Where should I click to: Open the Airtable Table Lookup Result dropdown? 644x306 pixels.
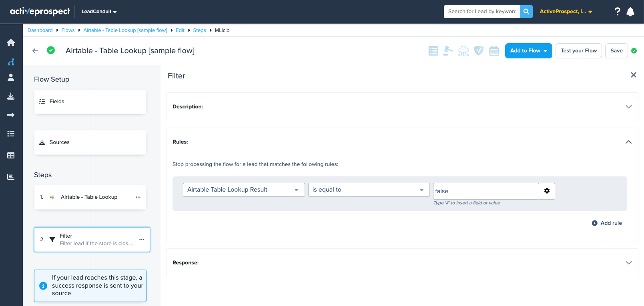(243, 190)
